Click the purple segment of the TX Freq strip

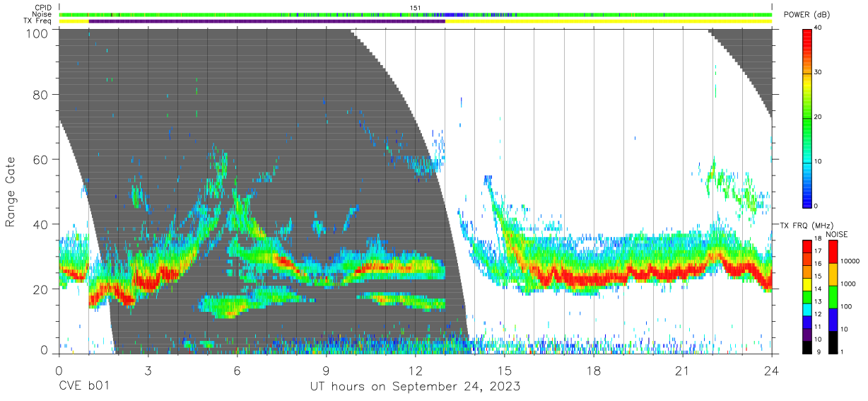pyautogui.click(x=266, y=21)
